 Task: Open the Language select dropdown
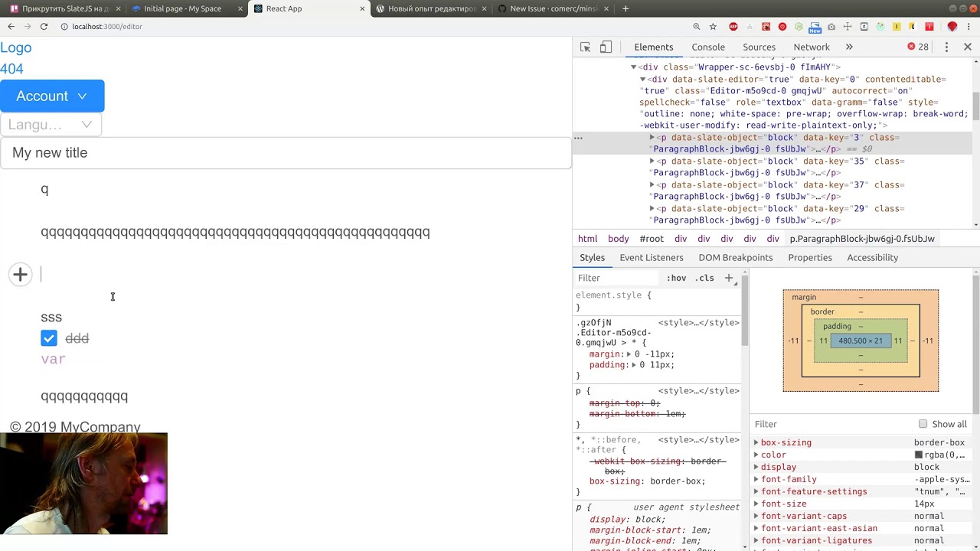click(x=51, y=125)
